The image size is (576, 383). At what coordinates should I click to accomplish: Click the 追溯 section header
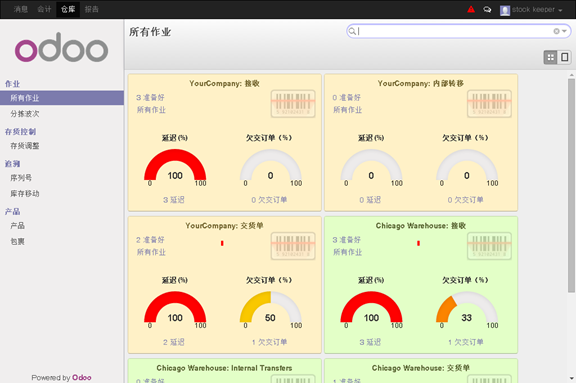12,164
